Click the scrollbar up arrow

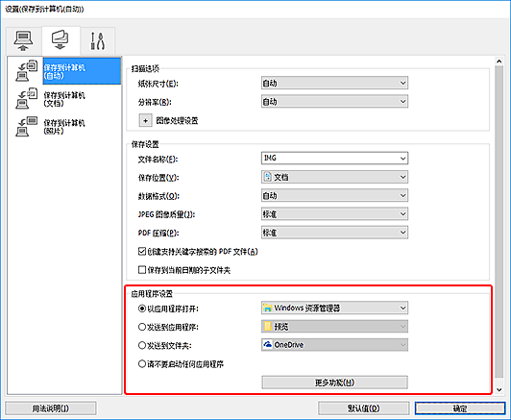499,61
